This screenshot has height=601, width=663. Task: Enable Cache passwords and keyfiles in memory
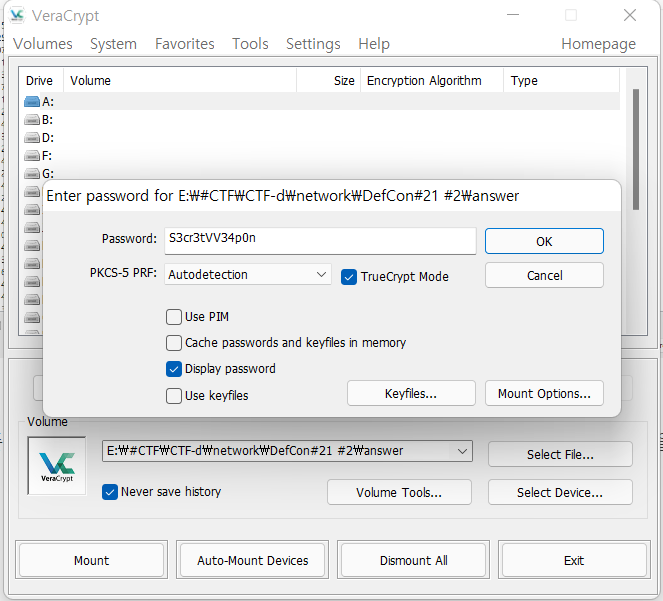[174, 343]
